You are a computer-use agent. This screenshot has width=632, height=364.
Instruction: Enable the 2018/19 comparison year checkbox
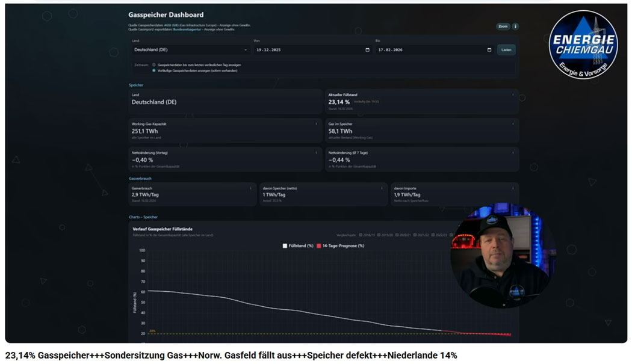361,235
